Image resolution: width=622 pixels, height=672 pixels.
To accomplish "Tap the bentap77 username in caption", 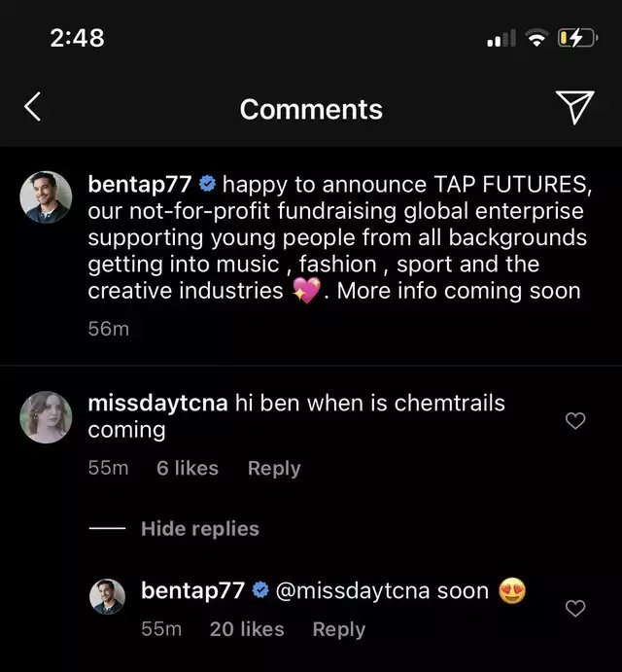I will click(139, 184).
